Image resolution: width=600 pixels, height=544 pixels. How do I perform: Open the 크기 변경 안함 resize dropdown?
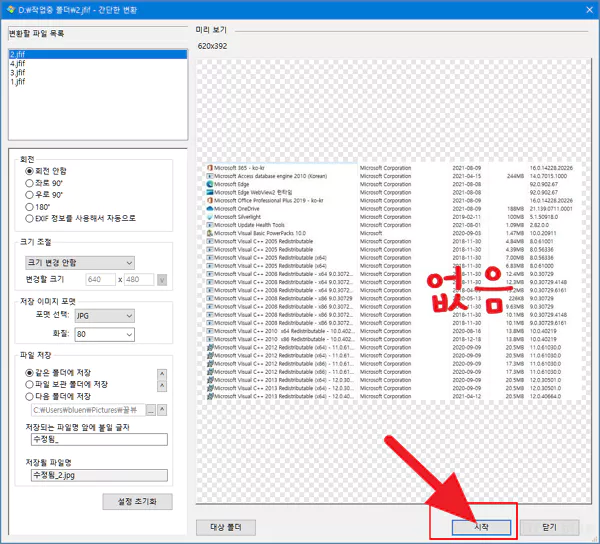pos(80,263)
